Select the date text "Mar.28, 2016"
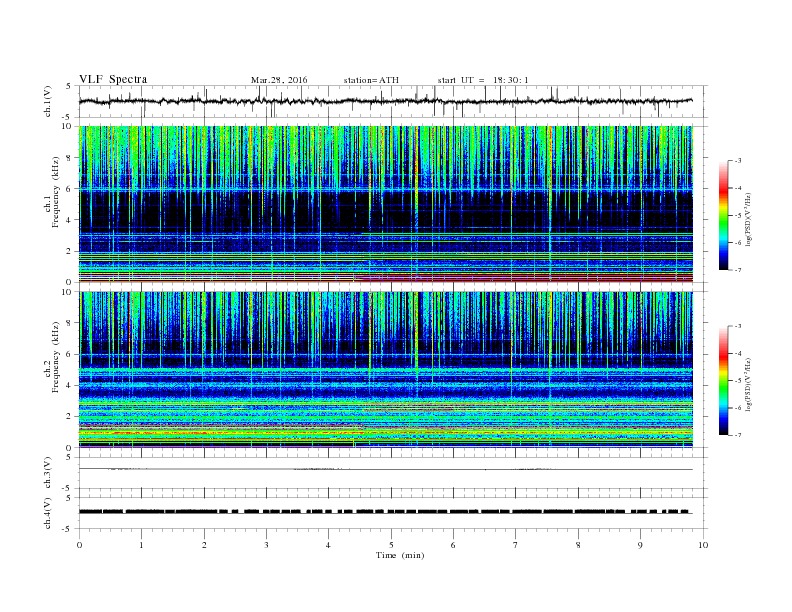Viewport: 792px width, 612px height. pyautogui.click(x=279, y=80)
